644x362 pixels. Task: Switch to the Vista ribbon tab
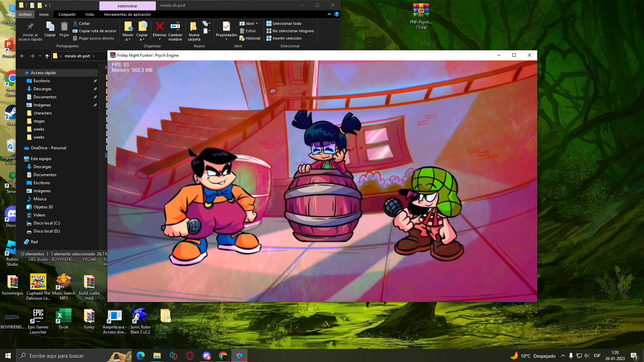(x=89, y=14)
